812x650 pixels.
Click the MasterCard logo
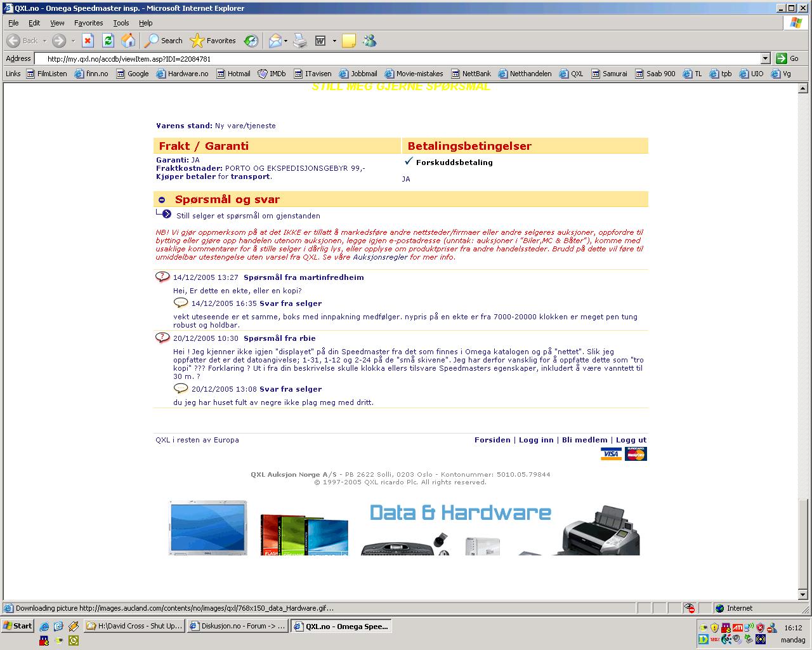coord(636,454)
